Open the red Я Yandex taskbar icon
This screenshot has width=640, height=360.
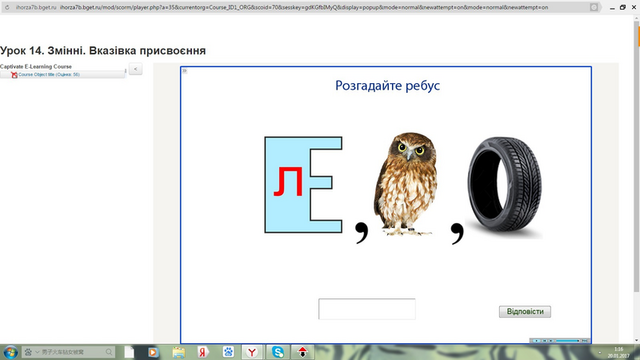pos(202,352)
